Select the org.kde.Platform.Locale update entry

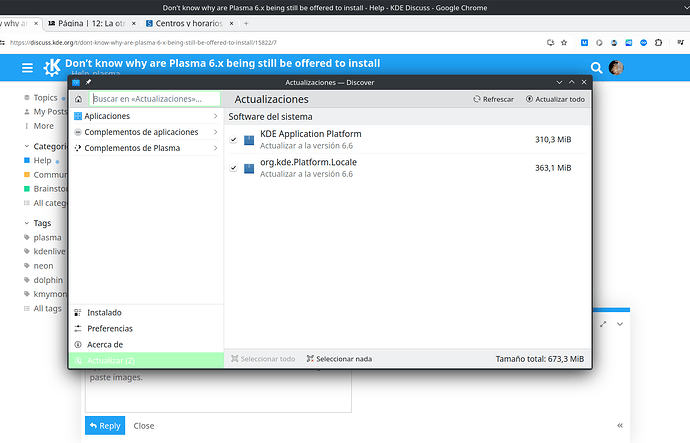pos(407,168)
